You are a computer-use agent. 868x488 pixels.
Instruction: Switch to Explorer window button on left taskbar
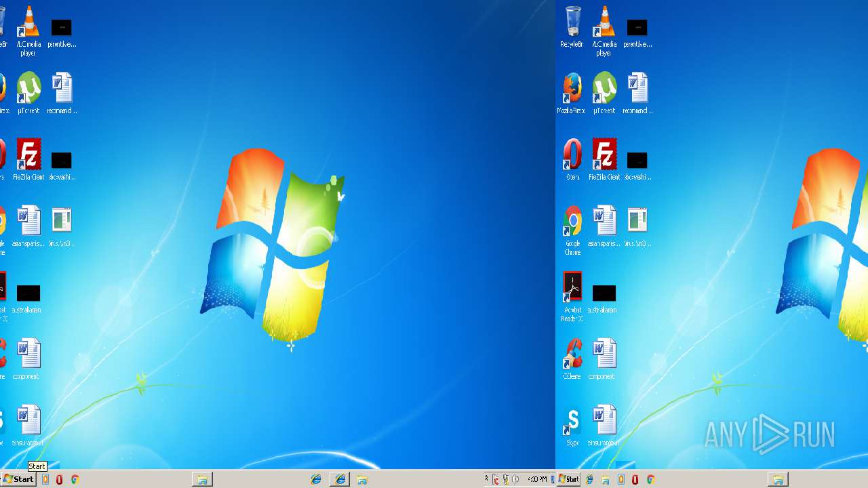pos(202,479)
